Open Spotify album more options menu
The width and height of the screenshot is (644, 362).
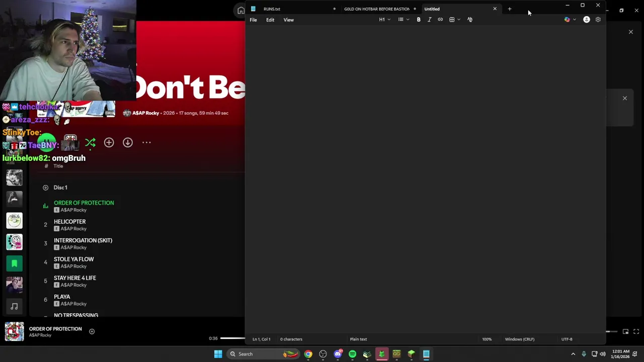pyautogui.click(x=146, y=143)
